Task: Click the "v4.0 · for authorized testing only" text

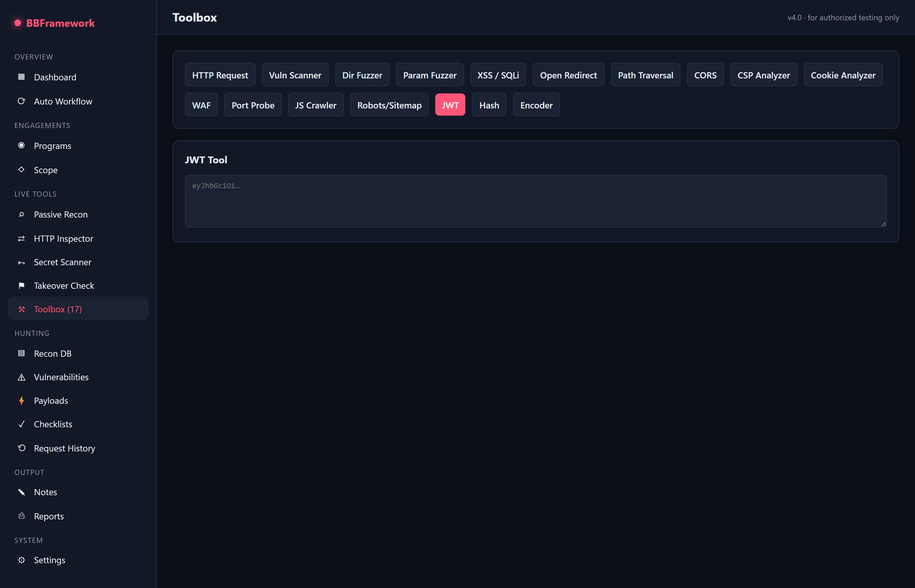Action: [843, 18]
